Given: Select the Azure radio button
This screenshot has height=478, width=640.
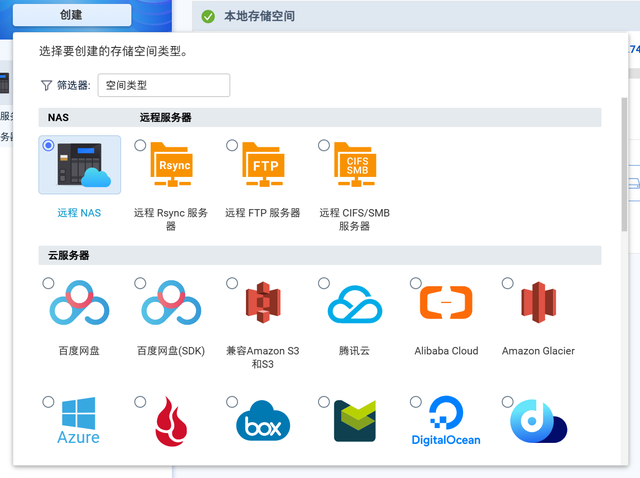Looking at the screenshot, I should [48, 402].
